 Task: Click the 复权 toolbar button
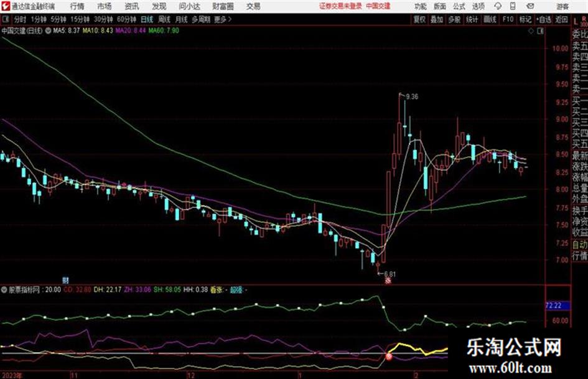(419, 19)
